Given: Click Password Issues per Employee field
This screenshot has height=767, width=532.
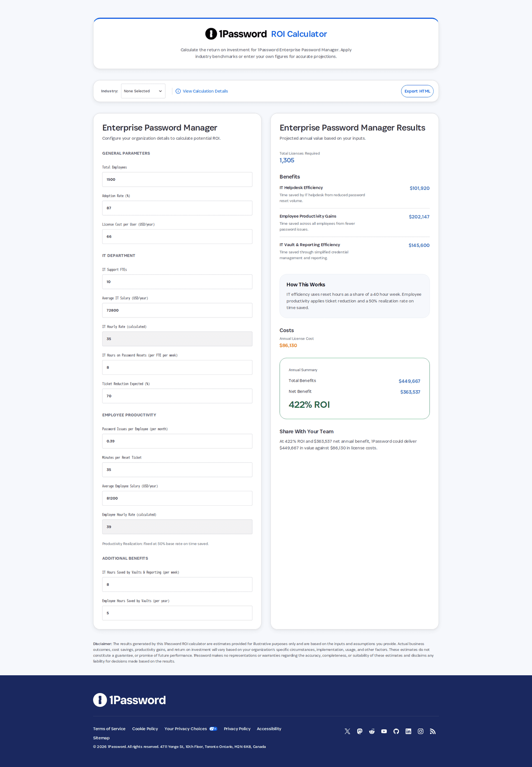Looking at the screenshot, I should (x=177, y=441).
